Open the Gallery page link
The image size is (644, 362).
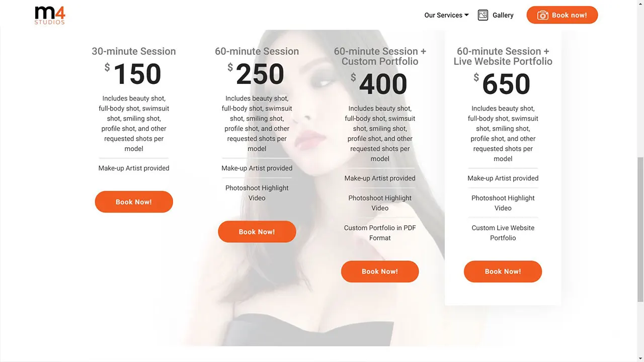pos(503,15)
